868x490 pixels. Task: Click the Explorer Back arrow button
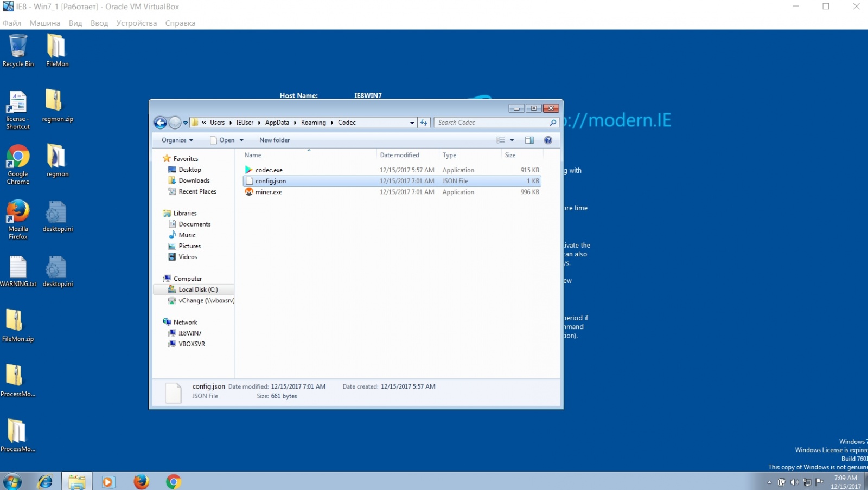160,122
